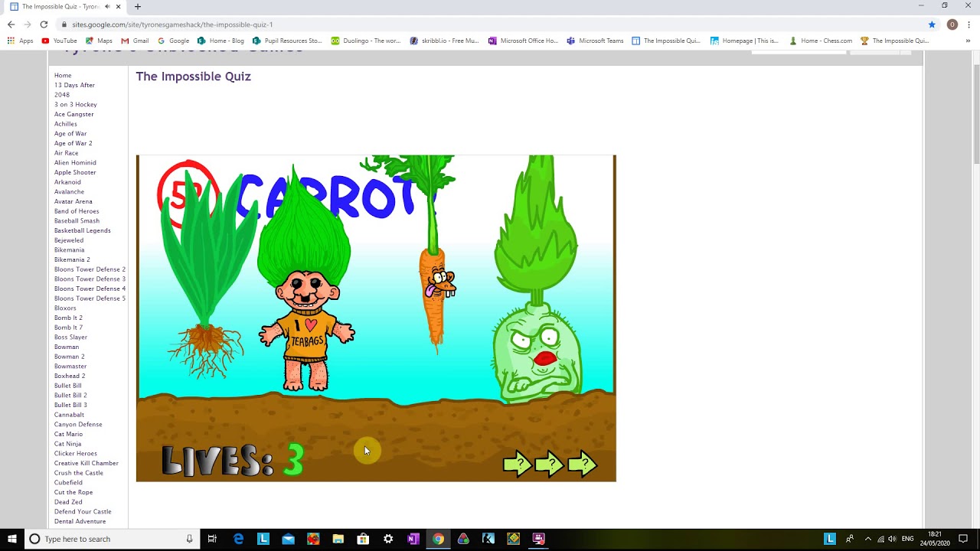Open the trophy-icon Impossible Quiz bookmark

(x=895, y=41)
